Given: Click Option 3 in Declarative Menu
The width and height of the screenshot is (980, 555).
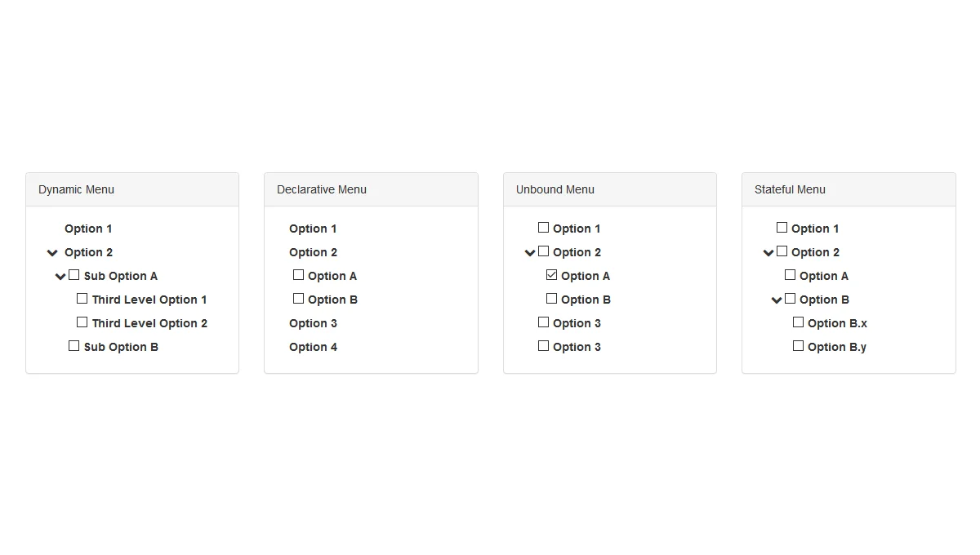Looking at the screenshot, I should coord(313,322).
